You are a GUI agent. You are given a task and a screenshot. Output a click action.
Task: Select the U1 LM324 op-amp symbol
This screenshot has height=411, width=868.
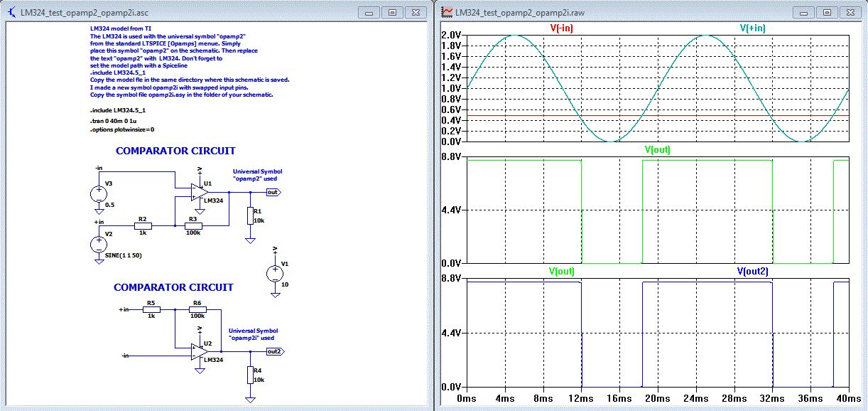click(x=197, y=192)
